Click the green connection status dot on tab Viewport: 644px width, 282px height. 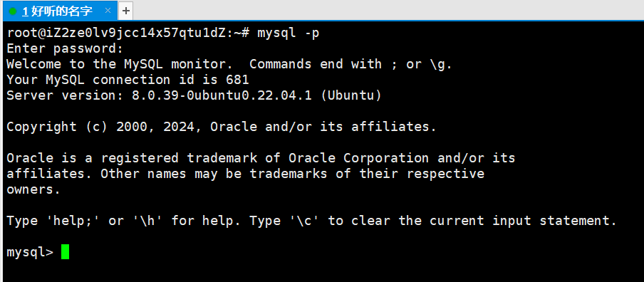tap(12, 11)
